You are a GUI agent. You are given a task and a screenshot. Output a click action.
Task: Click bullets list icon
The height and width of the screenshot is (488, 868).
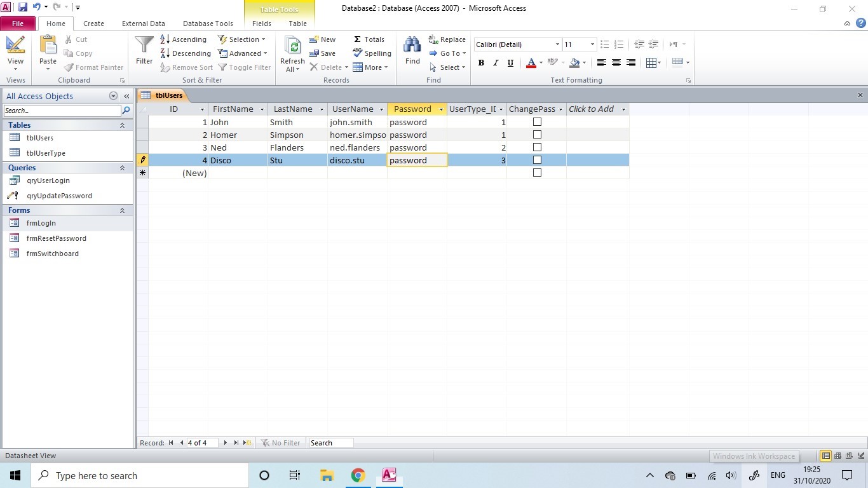[604, 44]
